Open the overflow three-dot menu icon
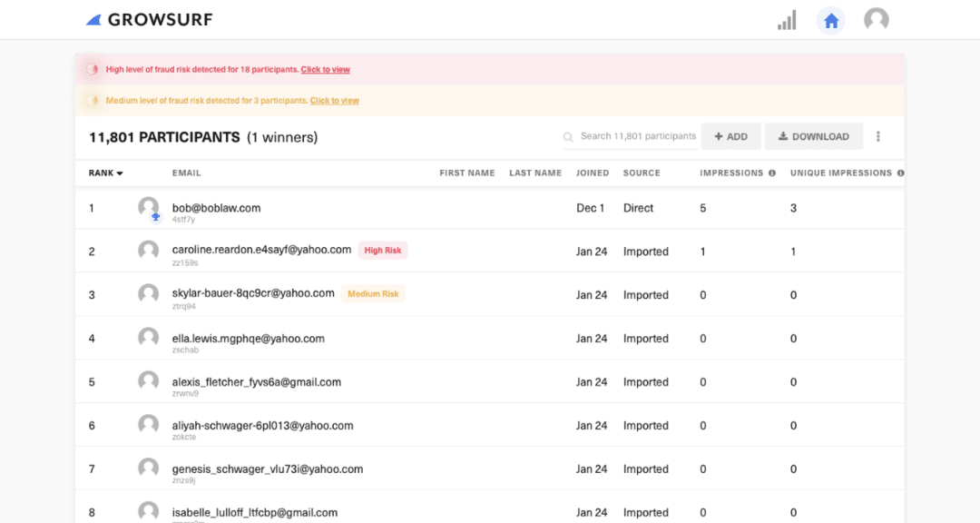 (x=877, y=135)
